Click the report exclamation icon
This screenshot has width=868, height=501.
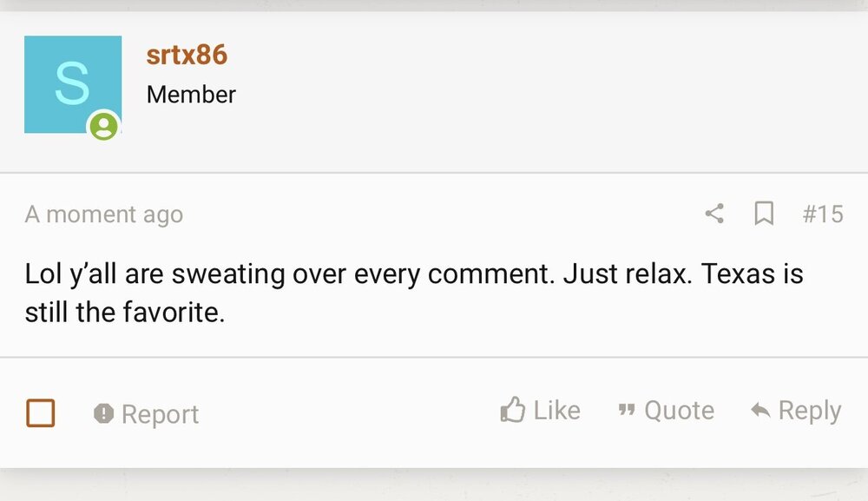coord(103,414)
